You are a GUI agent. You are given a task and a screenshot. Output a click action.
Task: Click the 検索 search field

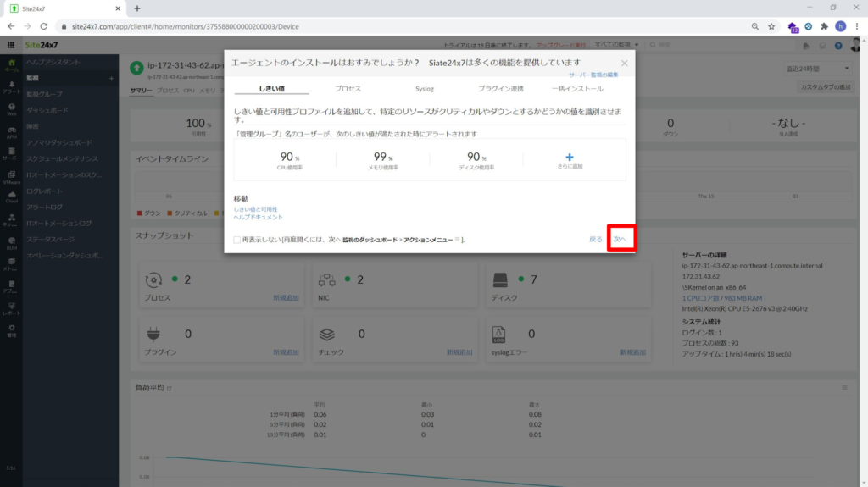tap(720, 45)
